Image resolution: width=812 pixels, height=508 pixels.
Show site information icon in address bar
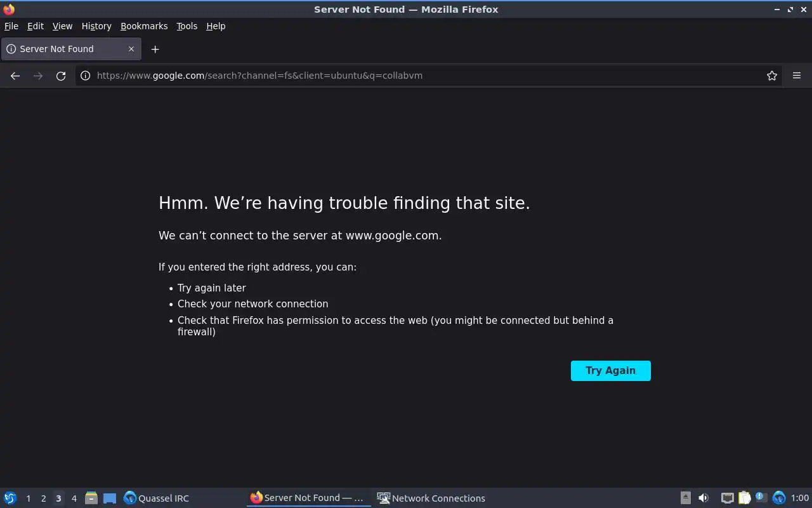pyautogui.click(x=85, y=76)
